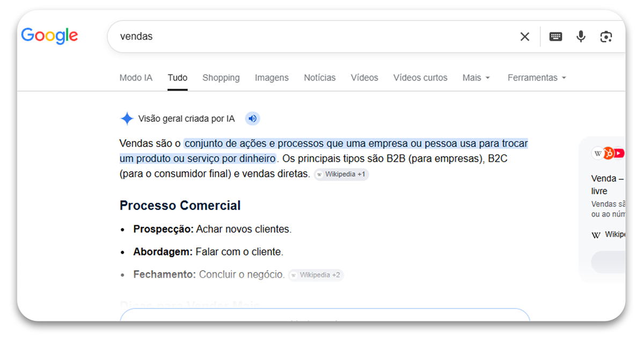The height and width of the screenshot is (338, 644).
Task: Open the Venda Wikipedia article link
Action: [608, 185]
